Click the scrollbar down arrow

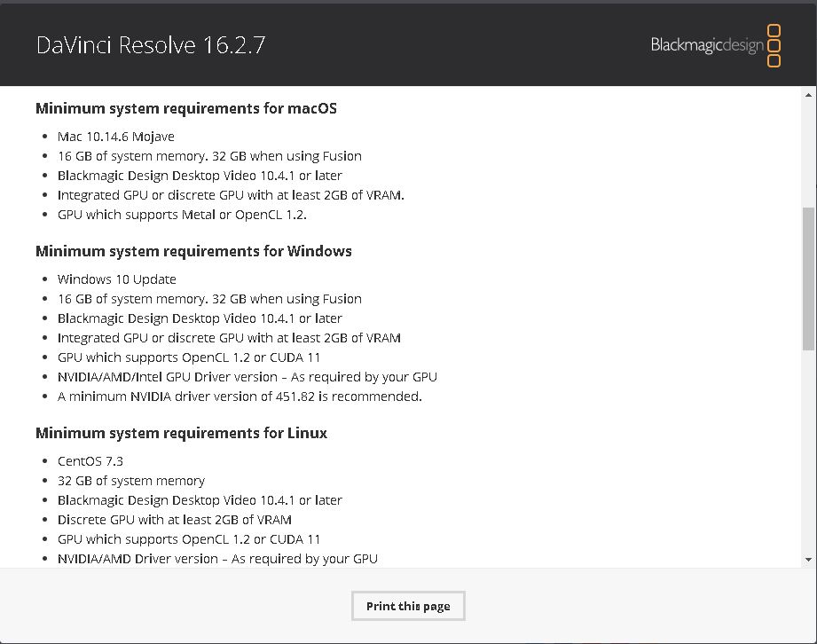(x=808, y=560)
